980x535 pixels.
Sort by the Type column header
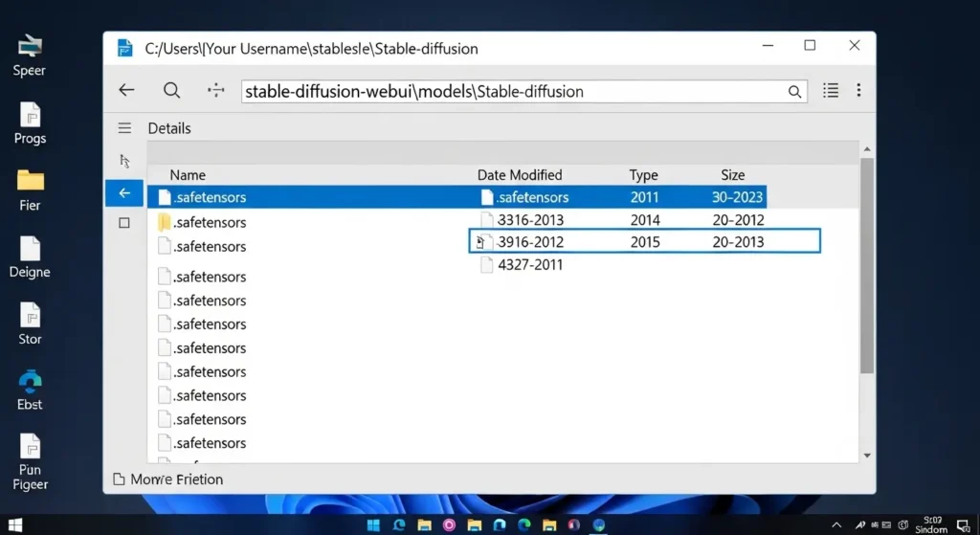coord(643,175)
